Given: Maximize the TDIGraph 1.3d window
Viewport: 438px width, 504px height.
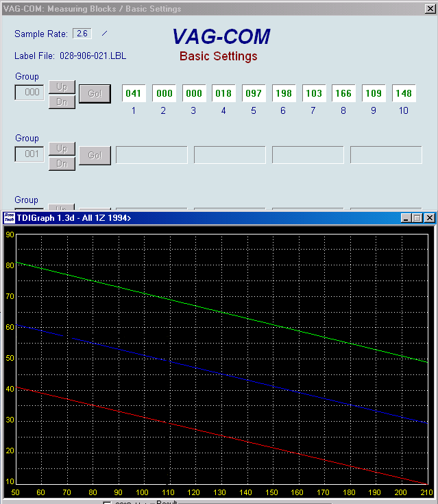Looking at the screenshot, I should [417, 218].
